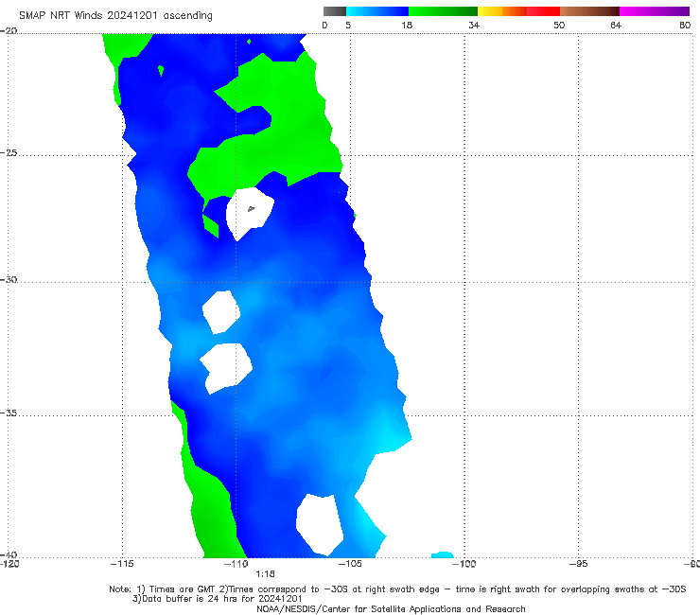
Task: Click the swath time label '1:18'
Action: (265, 574)
